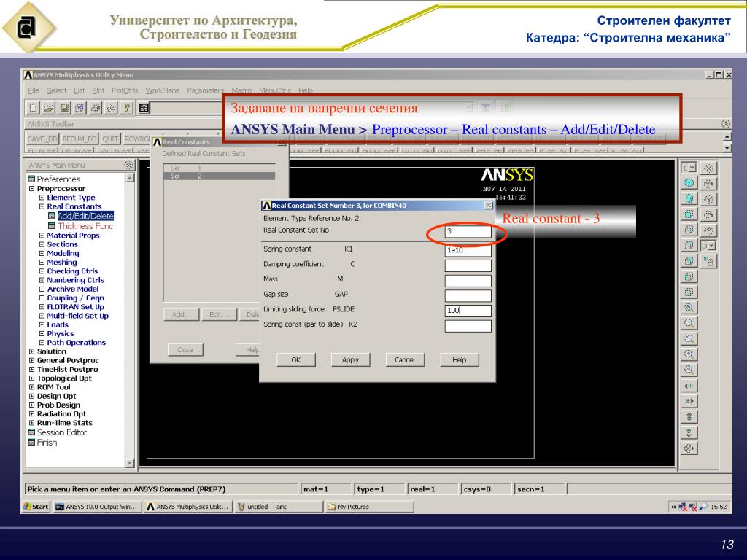
Task: Collapse the Preprocessor tree node
Action: pyautogui.click(x=32, y=189)
